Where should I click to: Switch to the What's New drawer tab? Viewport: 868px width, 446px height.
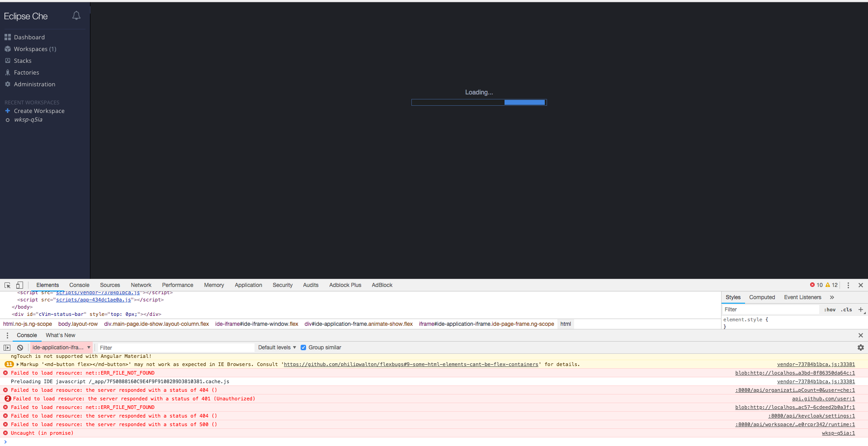[x=61, y=335]
